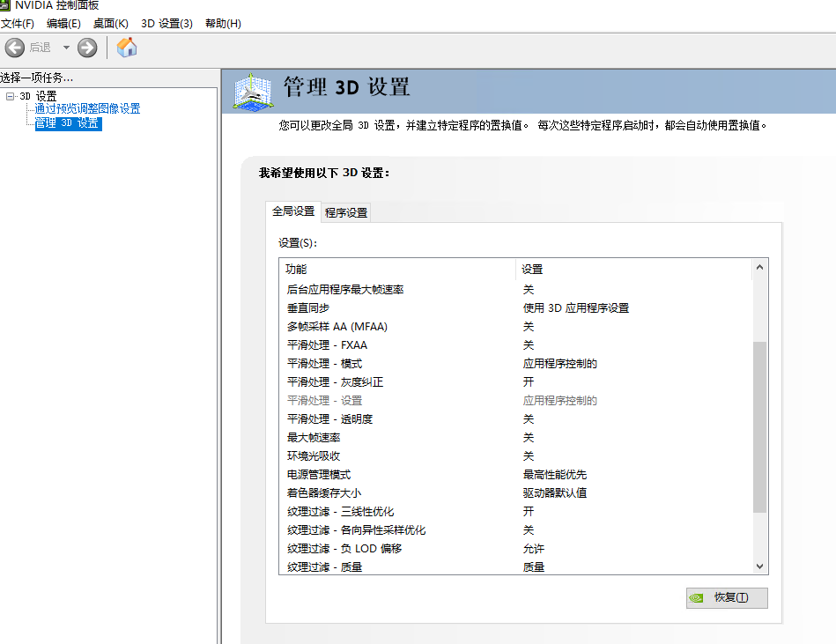Select 纹理过滤 - 负 LOD 偏移 row
Image resolution: width=836 pixels, height=644 pixels.
pyautogui.click(x=515, y=549)
